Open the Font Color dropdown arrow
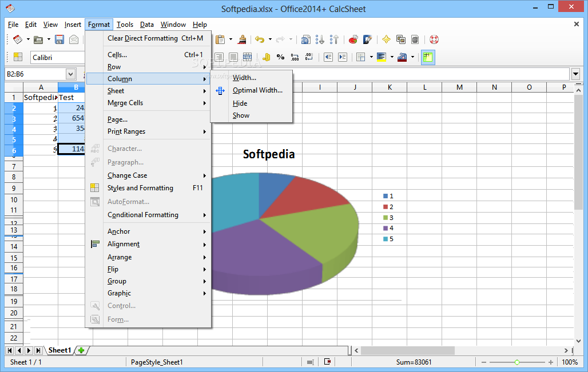 click(412, 57)
